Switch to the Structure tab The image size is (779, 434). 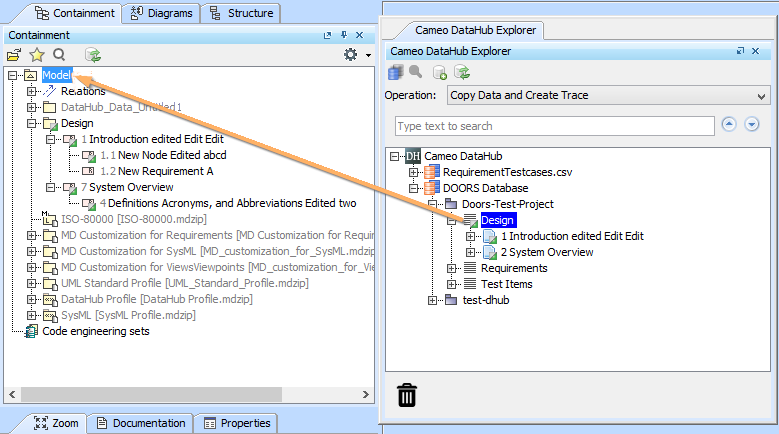click(x=241, y=13)
